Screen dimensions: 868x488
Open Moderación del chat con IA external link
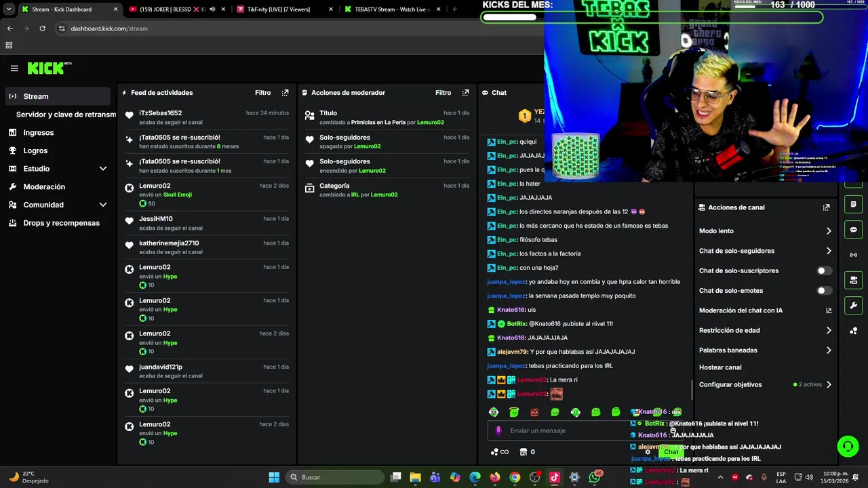[829, 310]
